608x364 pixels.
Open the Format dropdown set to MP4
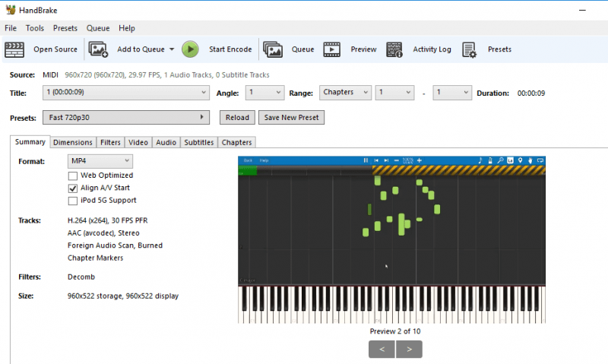click(x=100, y=161)
